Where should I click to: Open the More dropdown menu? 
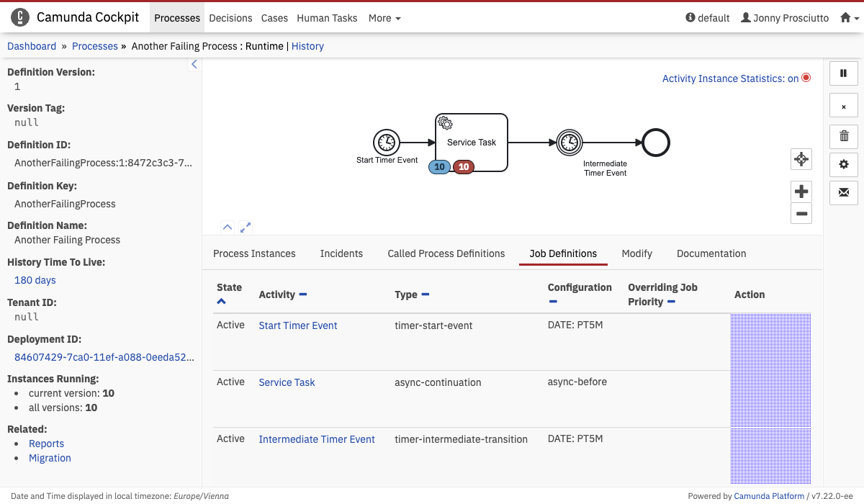click(384, 18)
